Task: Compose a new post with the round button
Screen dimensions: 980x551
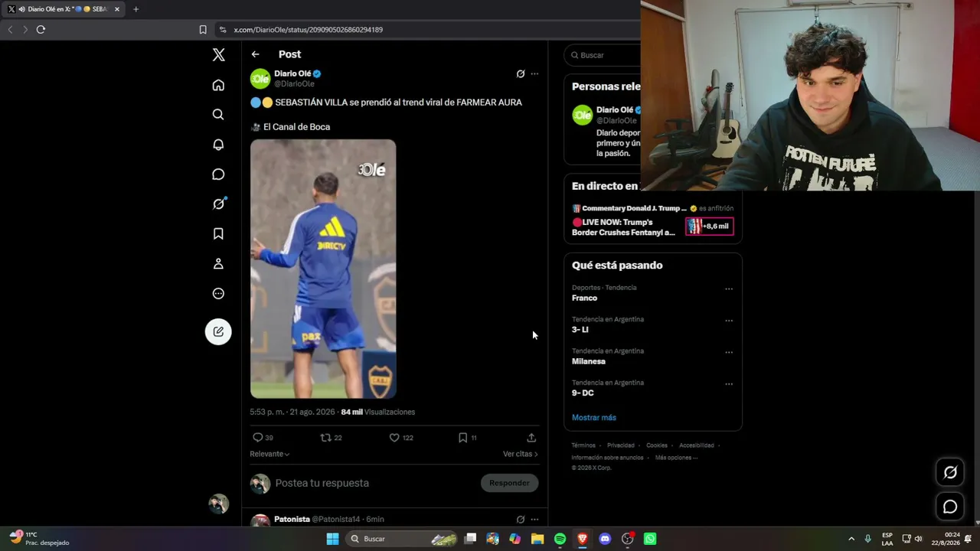Action: [218, 331]
